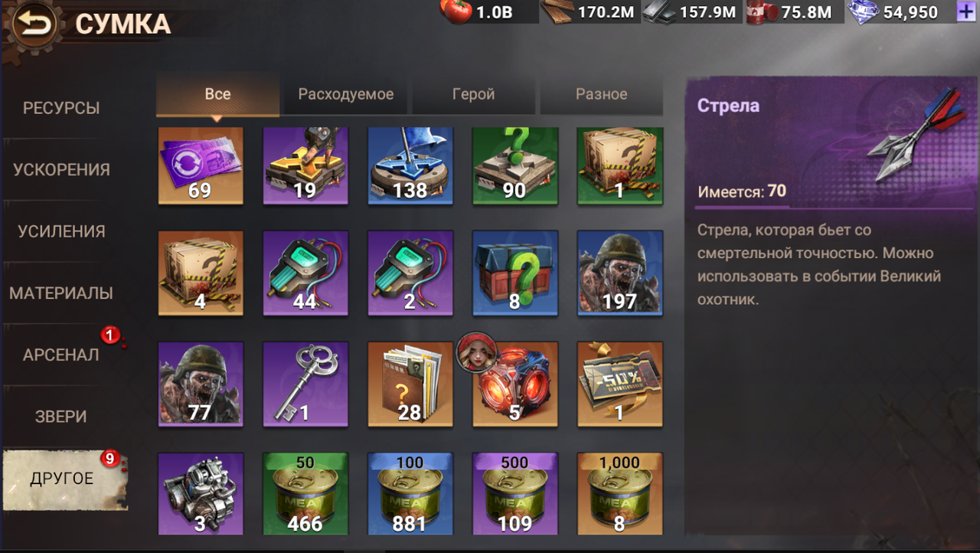Select the 1,000 meat can item

click(x=620, y=493)
